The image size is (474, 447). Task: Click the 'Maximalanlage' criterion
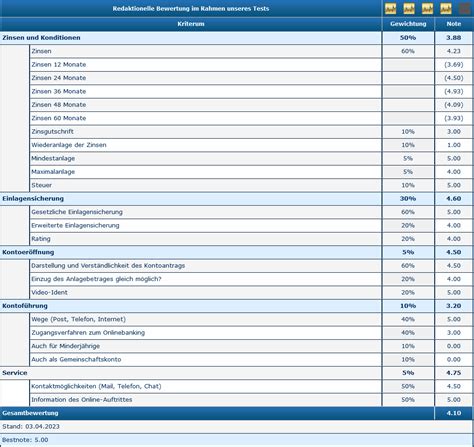click(x=53, y=172)
